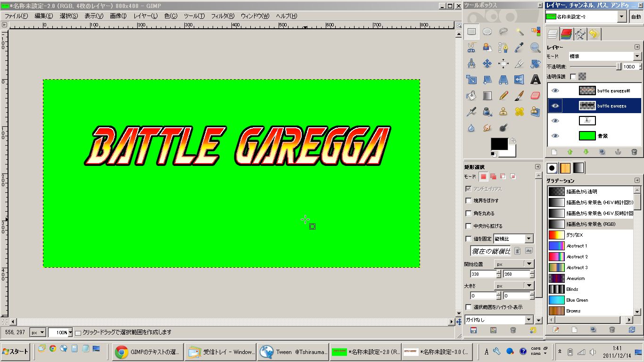Open the ガイドなし guides dropdown
The height and width of the screenshot is (362, 644).
(x=499, y=320)
